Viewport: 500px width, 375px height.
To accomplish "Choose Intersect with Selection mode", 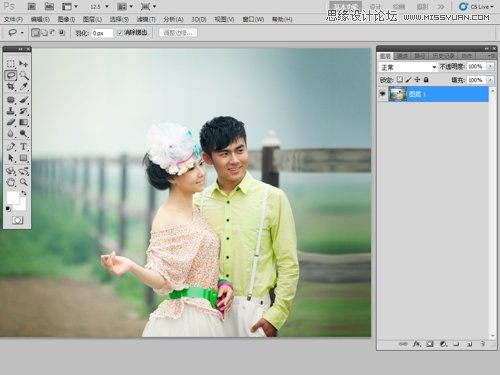I will click(62, 33).
